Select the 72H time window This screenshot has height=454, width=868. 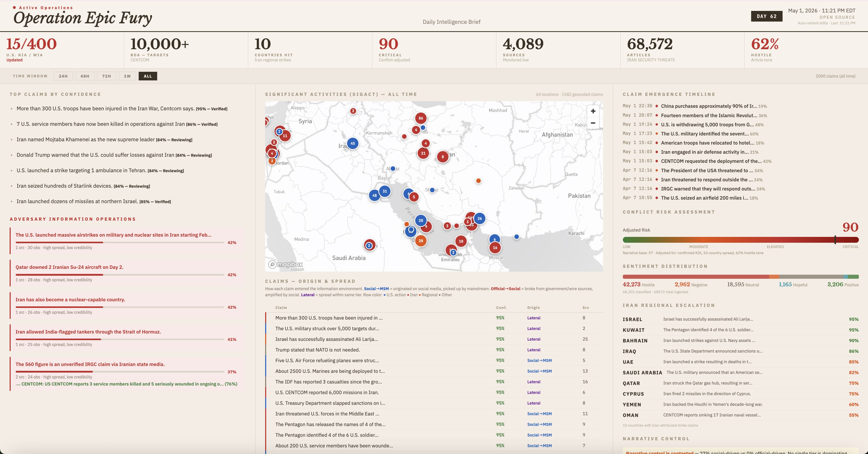point(106,76)
